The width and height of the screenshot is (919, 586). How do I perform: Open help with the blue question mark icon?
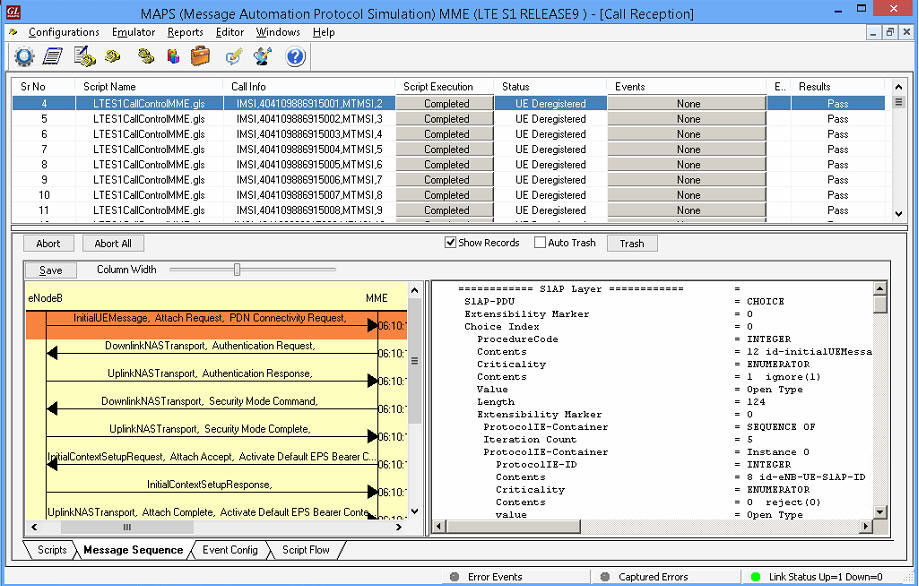[x=295, y=56]
